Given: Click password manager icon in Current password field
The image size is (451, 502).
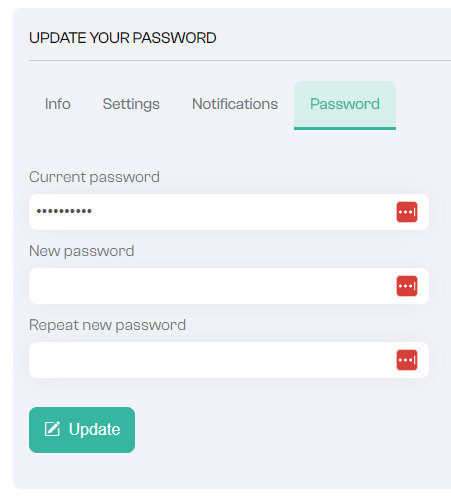Looking at the screenshot, I should [407, 212].
